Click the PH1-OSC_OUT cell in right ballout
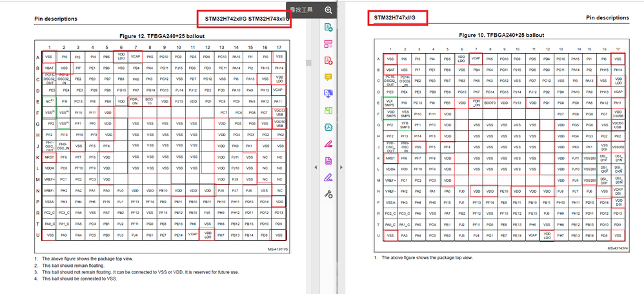 pyautogui.click(x=390, y=147)
